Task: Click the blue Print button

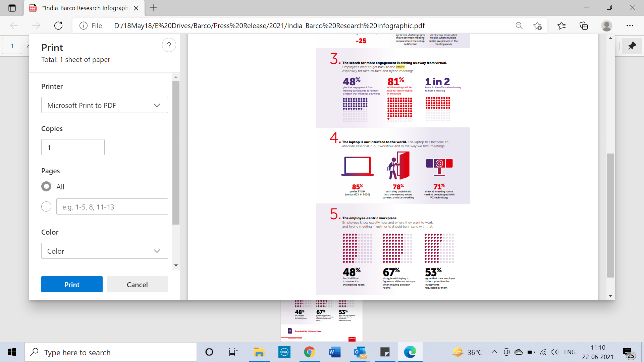Action: tap(72, 285)
